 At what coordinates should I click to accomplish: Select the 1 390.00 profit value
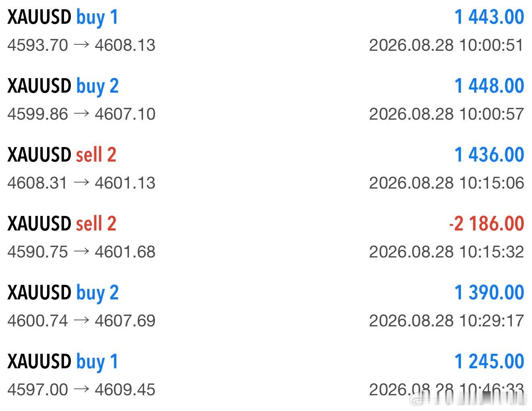pyautogui.click(x=489, y=293)
